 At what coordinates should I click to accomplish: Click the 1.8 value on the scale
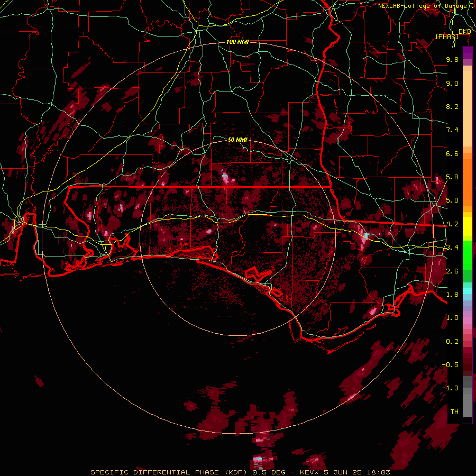(452, 295)
